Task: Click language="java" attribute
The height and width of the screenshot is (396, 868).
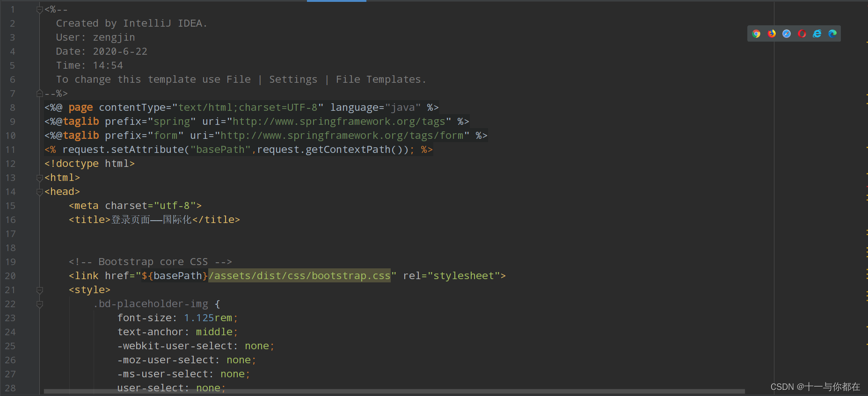Action: tap(376, 108)
